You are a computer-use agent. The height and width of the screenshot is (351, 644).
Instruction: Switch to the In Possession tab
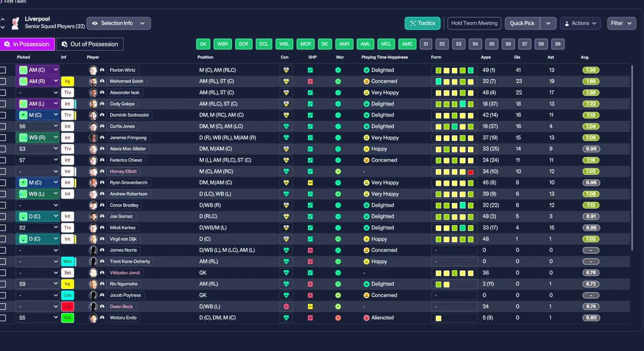coord(27,44)
